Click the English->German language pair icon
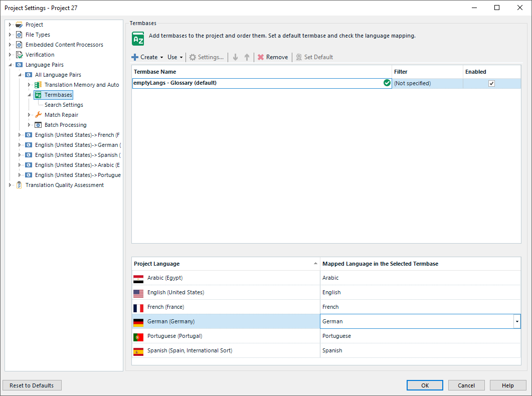This screenshot has width=532, height=396. coord(29,145)
